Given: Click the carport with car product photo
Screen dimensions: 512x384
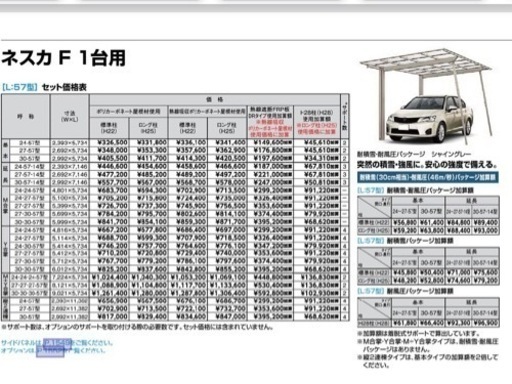Looking at the screenshot, I should coord(425,97).
